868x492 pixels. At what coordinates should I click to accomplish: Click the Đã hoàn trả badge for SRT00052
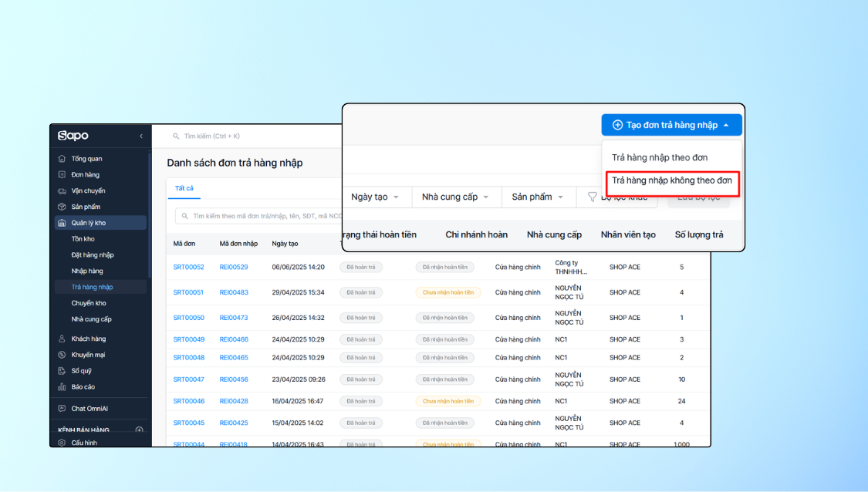point(361,268)
